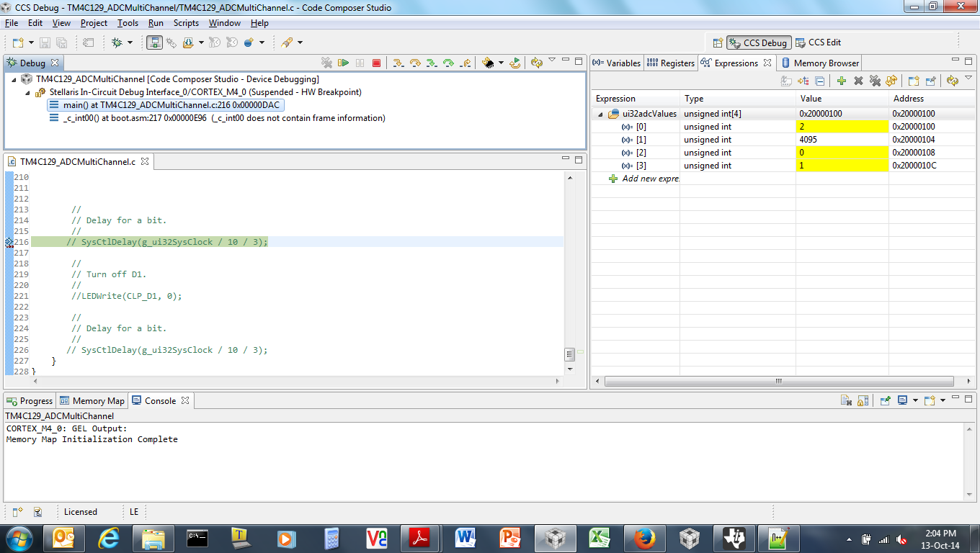Open the Scripts menu

pos(186,23)
